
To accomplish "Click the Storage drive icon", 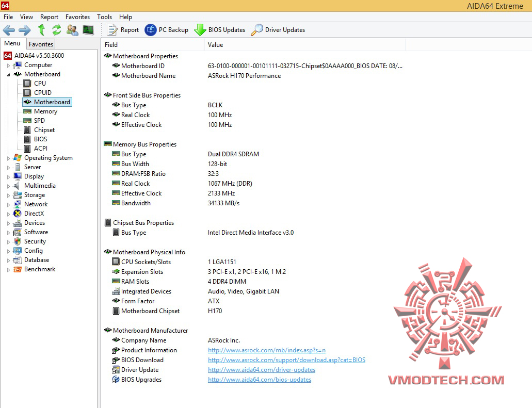I will (18, 195).
